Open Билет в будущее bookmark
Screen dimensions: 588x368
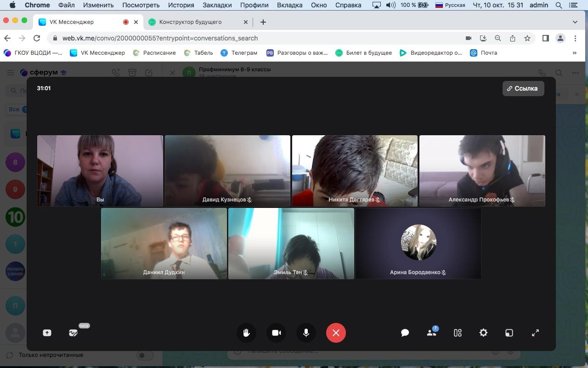click(x=364, y=52)
